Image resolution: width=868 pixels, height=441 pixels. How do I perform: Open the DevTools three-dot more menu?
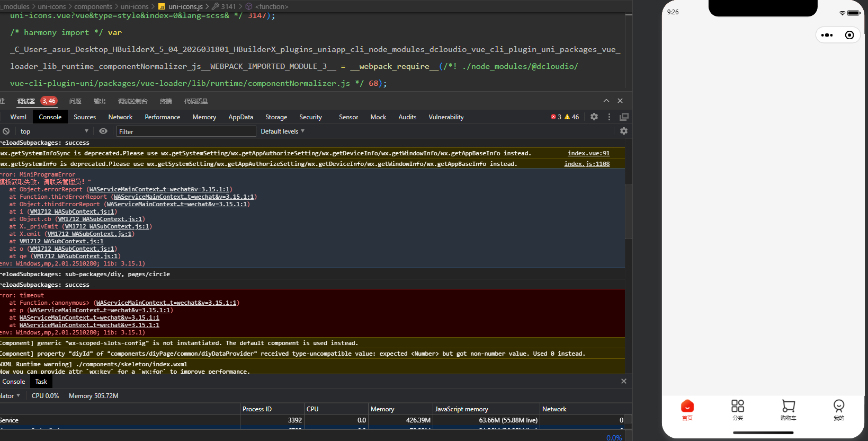tap(609, 117)
